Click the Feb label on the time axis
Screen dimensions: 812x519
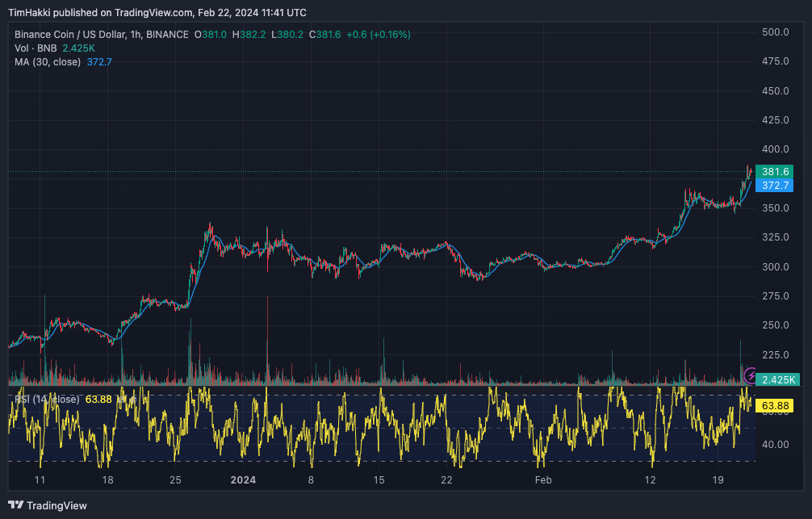[543, 480]
